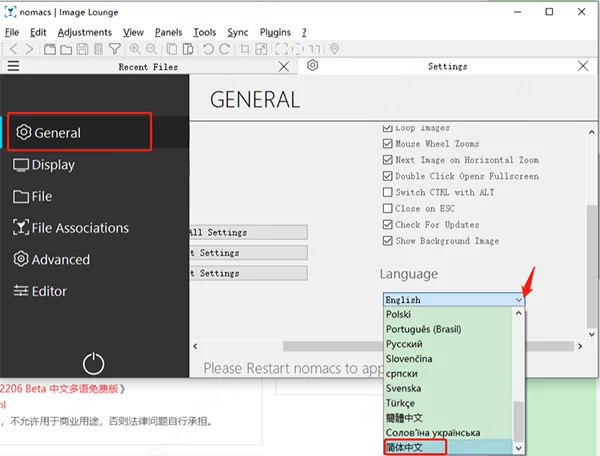Click the filter funnel icon in toolbar
The width and height of the screenshot is (600, 456).
pyautogui.click(x=114, y=49)
